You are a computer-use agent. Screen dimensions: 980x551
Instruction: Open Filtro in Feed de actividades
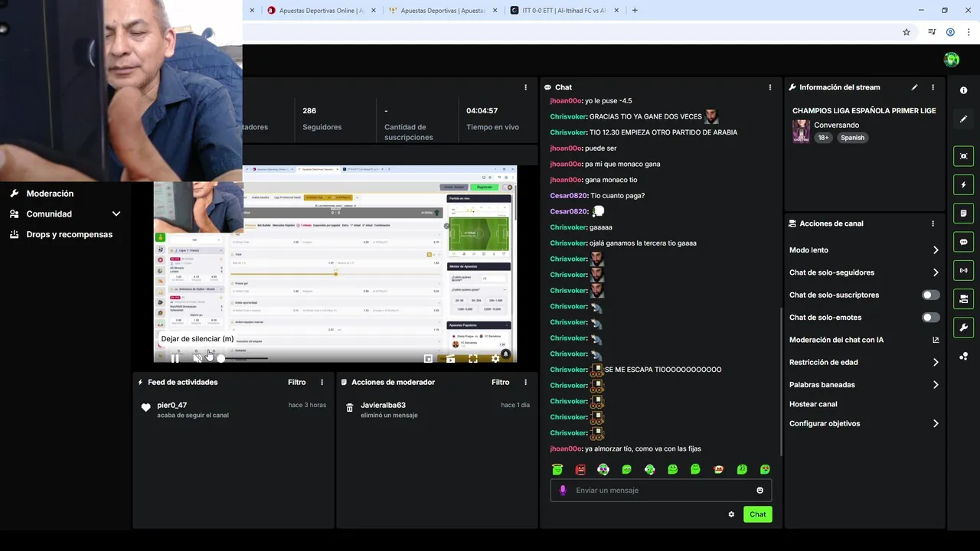point(297,382)
